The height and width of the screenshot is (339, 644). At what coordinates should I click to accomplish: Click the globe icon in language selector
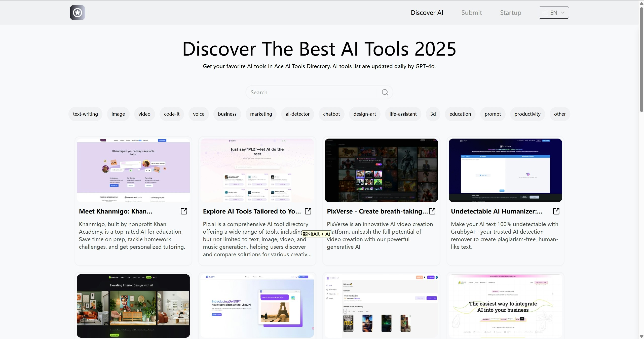545,13
